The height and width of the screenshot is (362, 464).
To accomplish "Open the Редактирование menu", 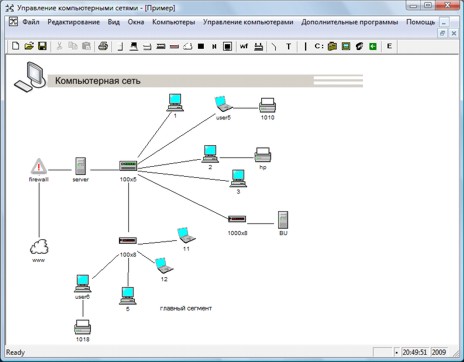I will [x=74, y=22].
